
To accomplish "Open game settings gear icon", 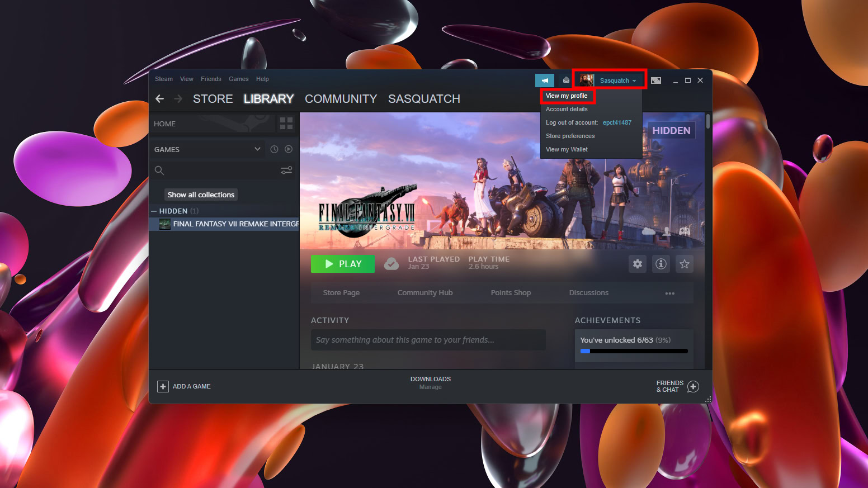I will [x=638, y=264].
